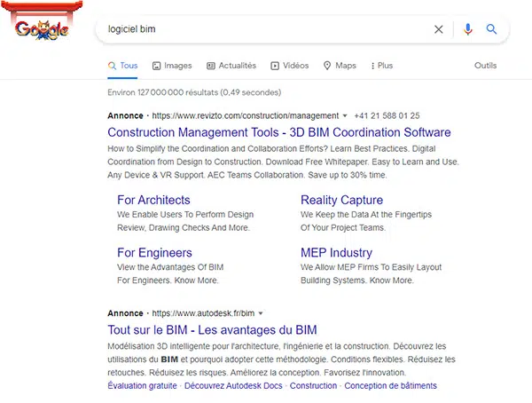Click the phone number +41 21 588 01 25
The width and height of the screenshot is (532, 403).
pos(387,116)
